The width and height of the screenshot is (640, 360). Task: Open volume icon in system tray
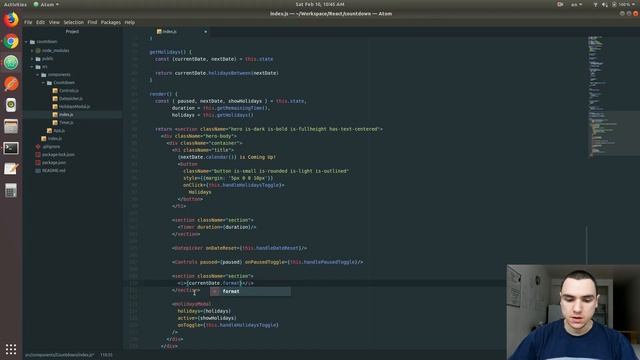click(604, 4)
